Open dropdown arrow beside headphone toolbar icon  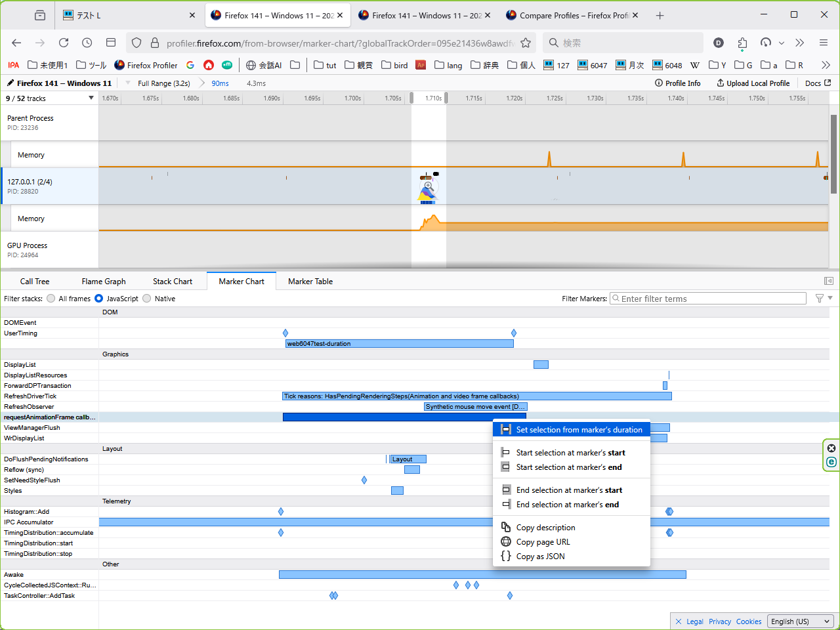pyautogui.click(x=781, y=43)
